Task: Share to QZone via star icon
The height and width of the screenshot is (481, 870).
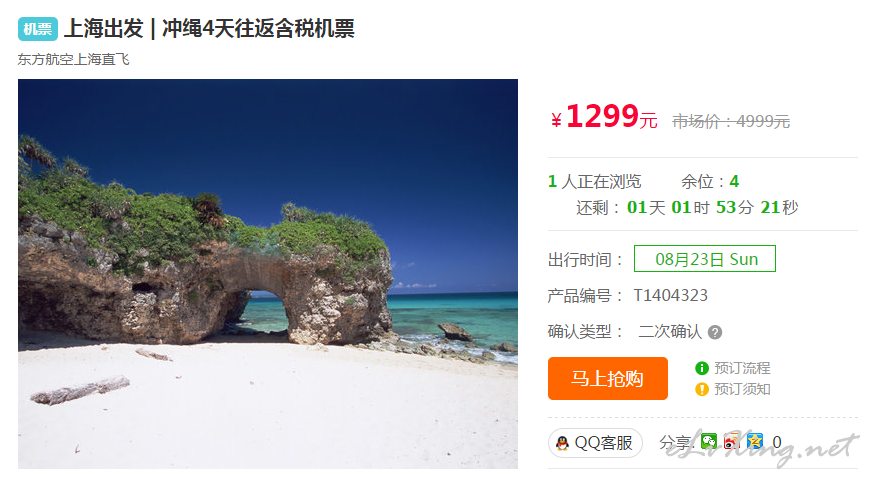Action: 755,442
